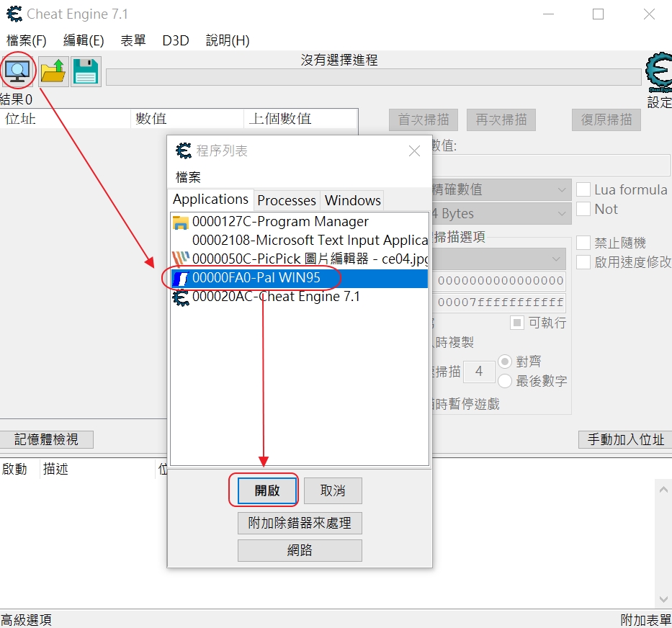
Task: Click the Cheat Engine title bar logo
Action: 14,14
